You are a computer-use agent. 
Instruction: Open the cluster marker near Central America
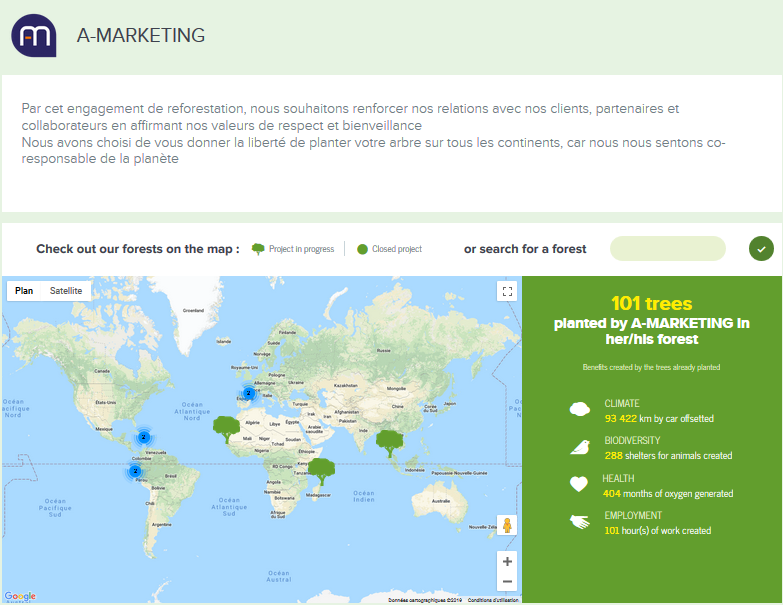[144, 437]
